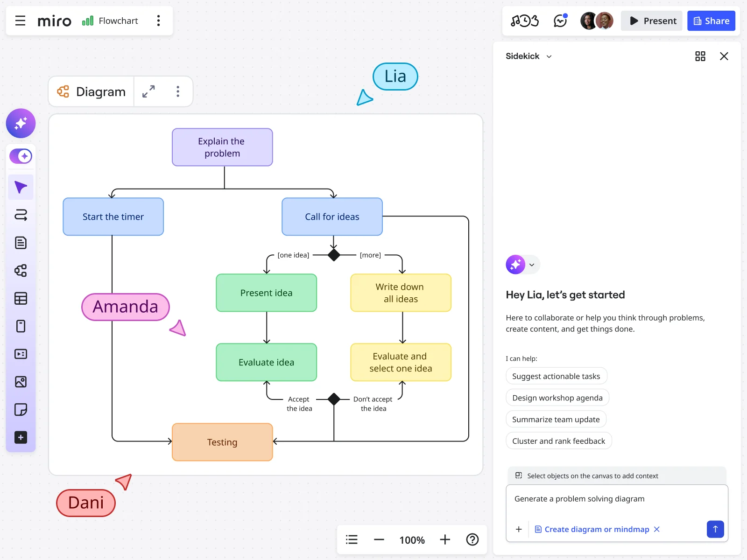The width and height of the screenshot is (747, 560).
Task: Expand the Diagram widget to full screen
Action: coord(149,91)
